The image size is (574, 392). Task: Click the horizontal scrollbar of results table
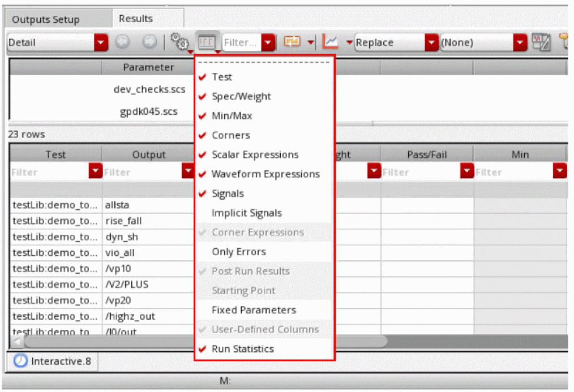click(205, 342)
